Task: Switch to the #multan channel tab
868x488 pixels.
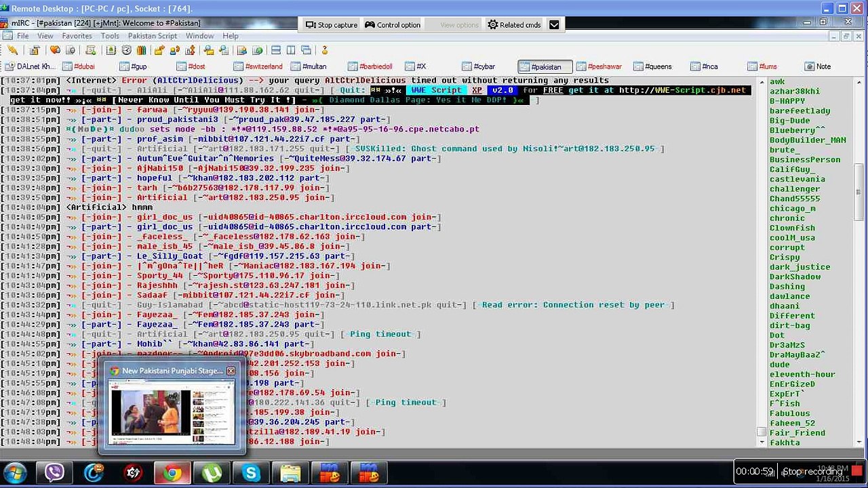Action: coord(309,66)
